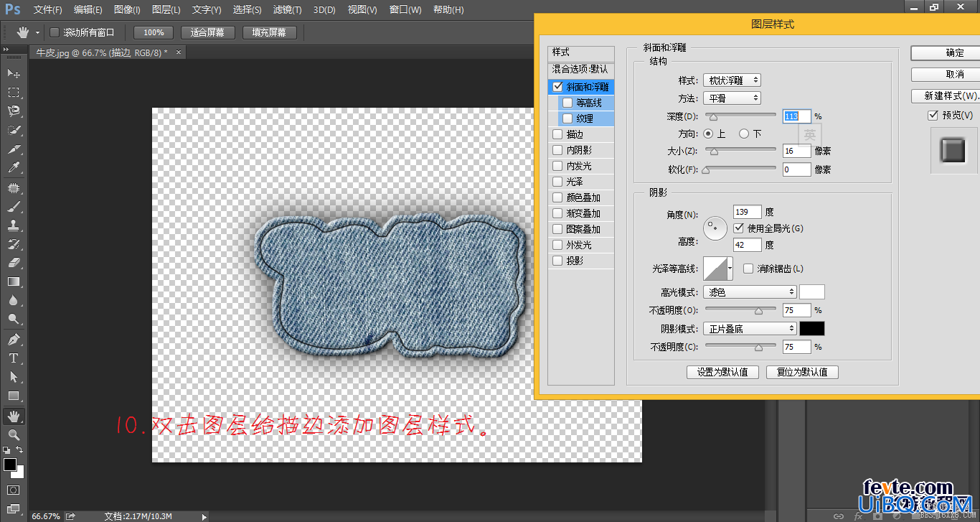Open 文件 menu
The width and height of the screenshot is (980, 522).
point(48,10)
